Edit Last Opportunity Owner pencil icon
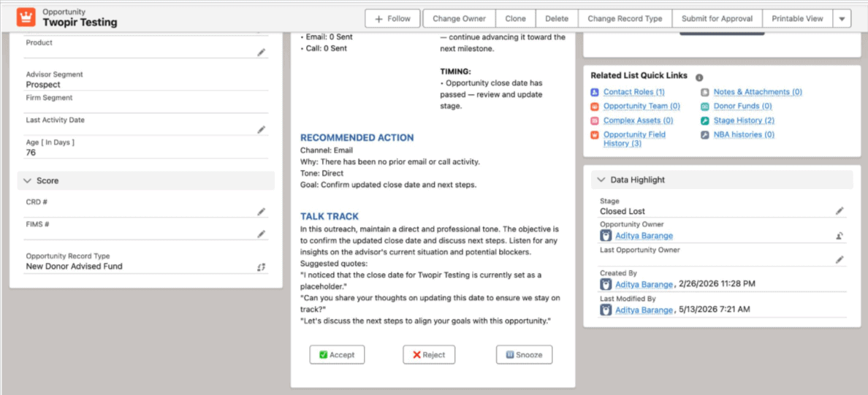Image resolution: width=868 pixels, height=395 pixels. [840, 259]
